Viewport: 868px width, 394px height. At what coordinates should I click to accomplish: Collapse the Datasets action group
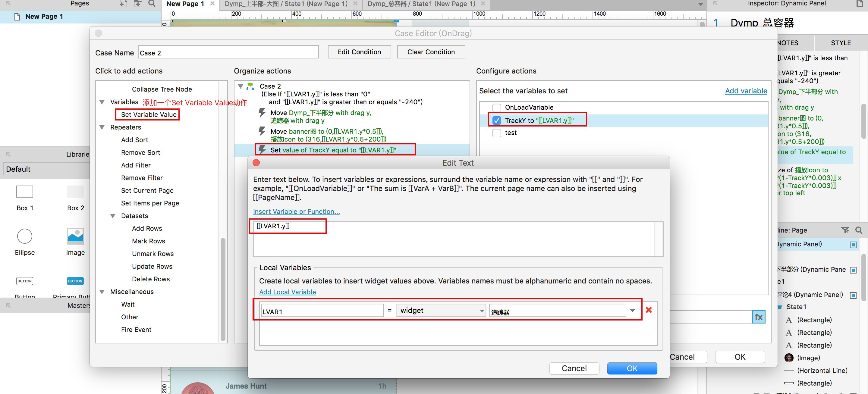[113, 216]
